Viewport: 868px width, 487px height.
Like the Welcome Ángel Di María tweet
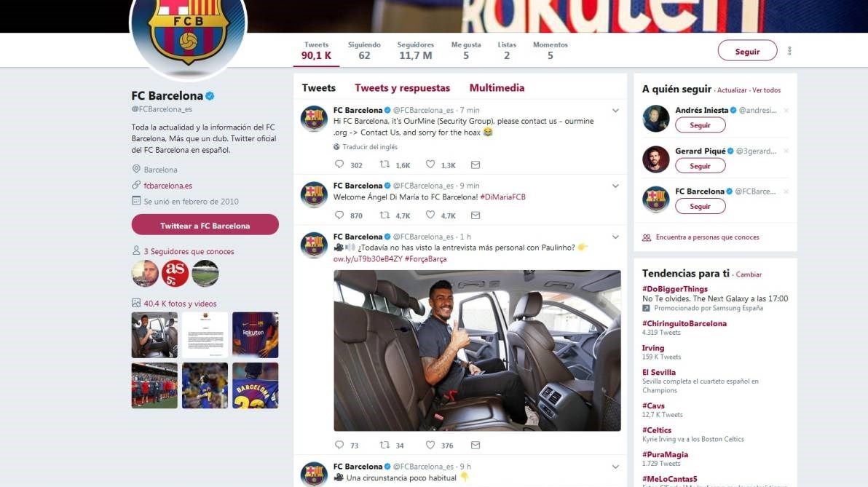coord(430,215)
